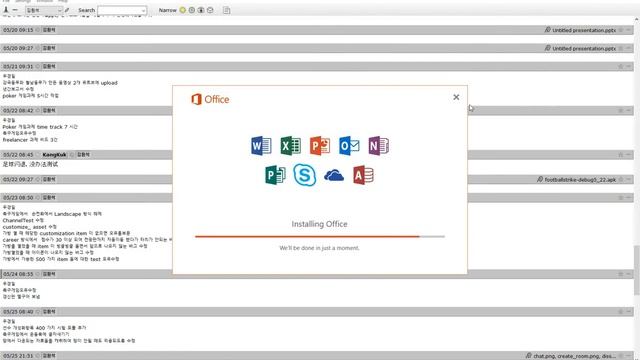Viewport: 640px width, 360px height.
Task: Star the 05/25 08:40 message
Action: click(x=620, y=311)
